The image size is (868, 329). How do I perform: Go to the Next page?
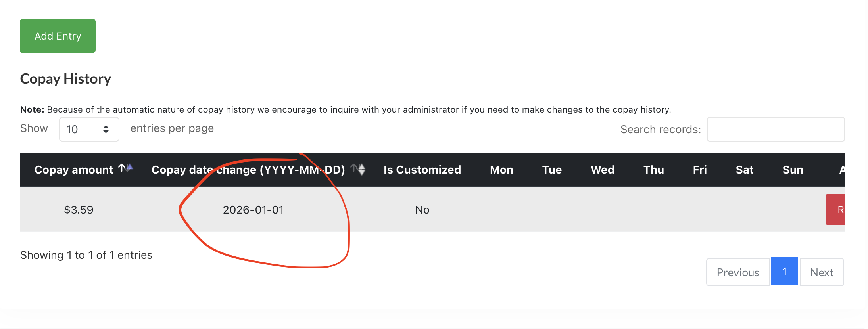tap(822, 272)
